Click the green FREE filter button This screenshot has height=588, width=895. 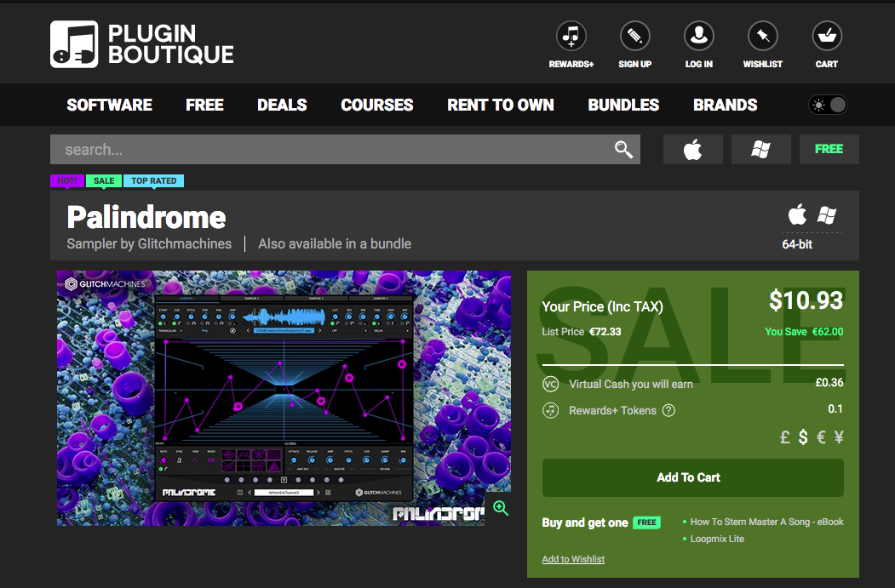(829, 150)
